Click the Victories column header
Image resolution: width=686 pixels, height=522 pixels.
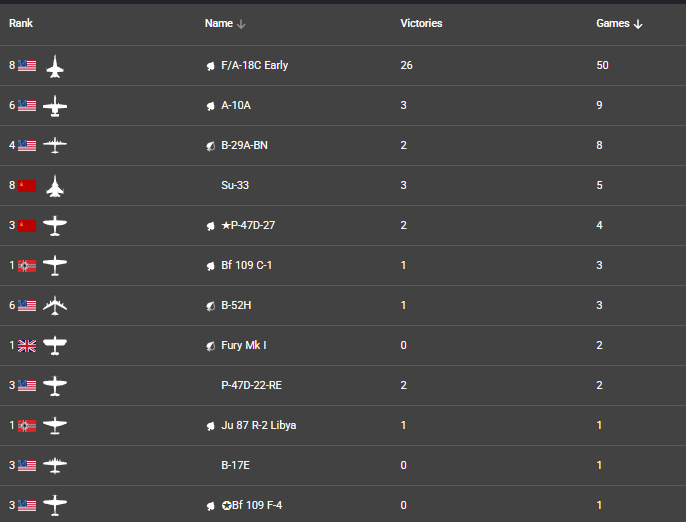click(x=421, y=23)
